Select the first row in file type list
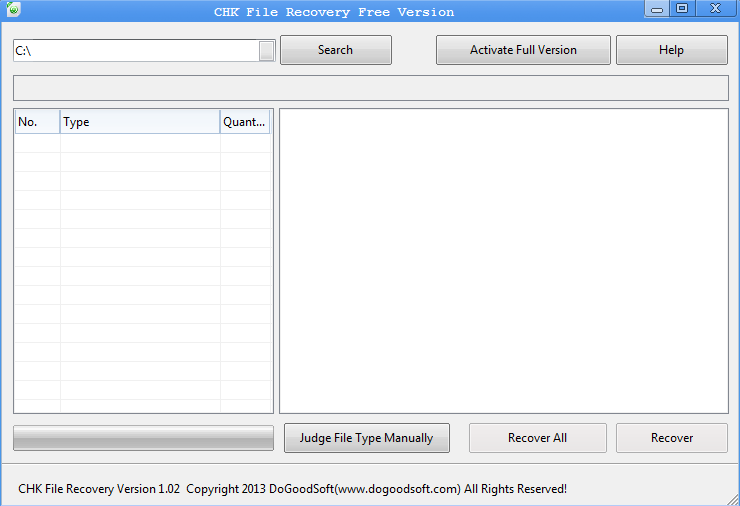This screenshot has width=740, height=506. point(140,143)
